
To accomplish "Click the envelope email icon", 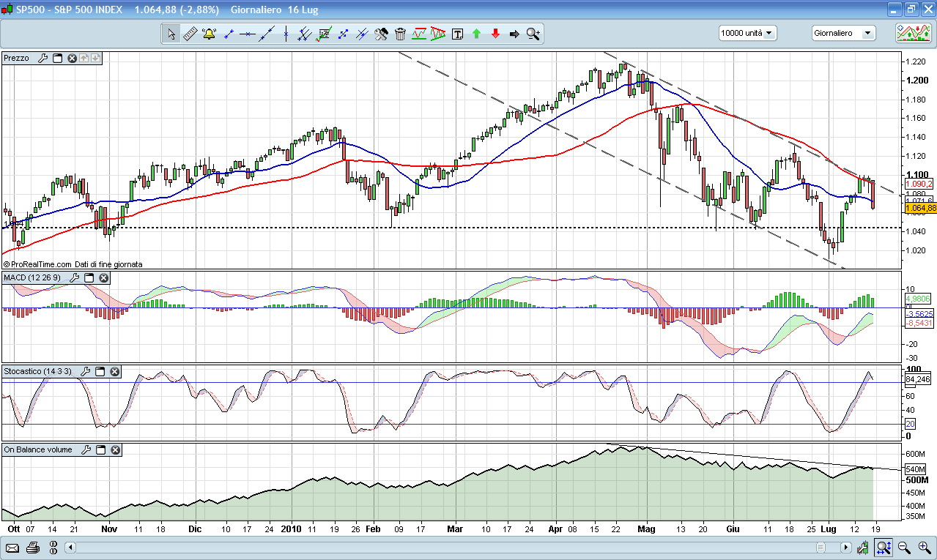I will [12, 548].
